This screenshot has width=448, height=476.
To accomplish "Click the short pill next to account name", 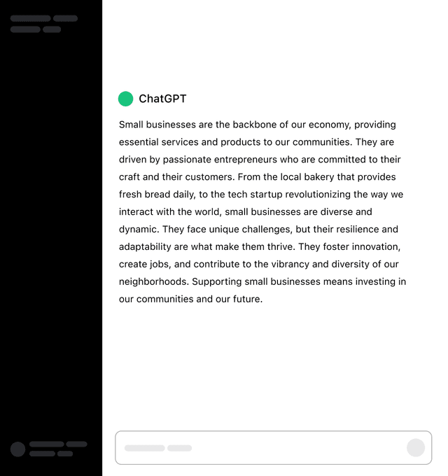I will [77, 444].
